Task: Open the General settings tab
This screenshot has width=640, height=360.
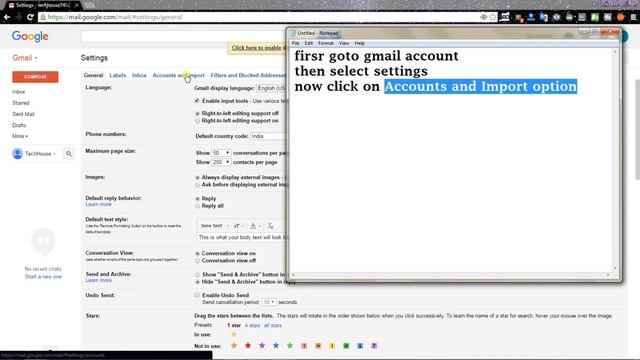Action: pos(93,75)
